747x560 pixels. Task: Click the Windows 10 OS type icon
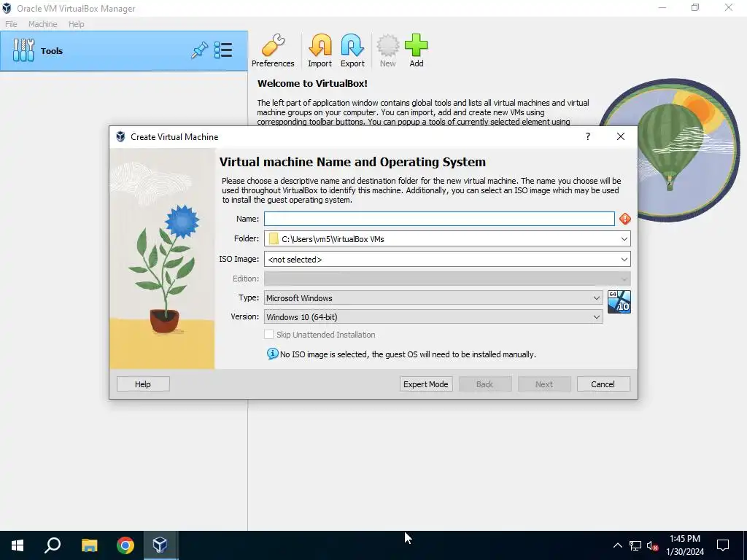coord(619,302)
